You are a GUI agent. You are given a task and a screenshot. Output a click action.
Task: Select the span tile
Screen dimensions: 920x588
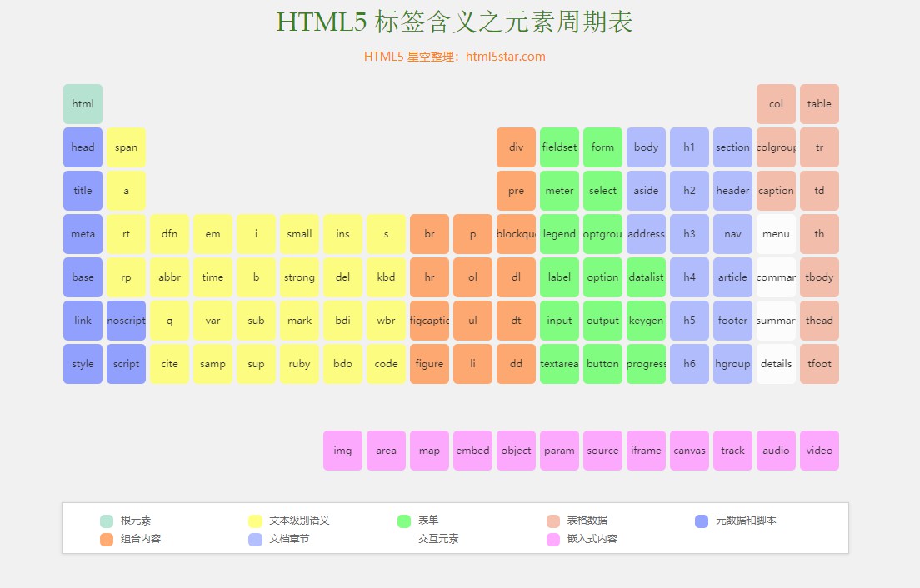pos(126,147)
